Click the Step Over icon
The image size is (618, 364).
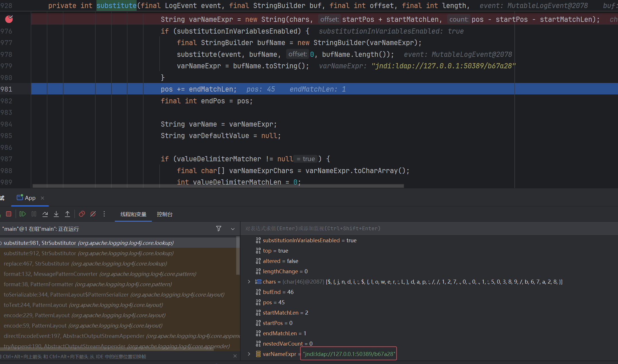45,214
